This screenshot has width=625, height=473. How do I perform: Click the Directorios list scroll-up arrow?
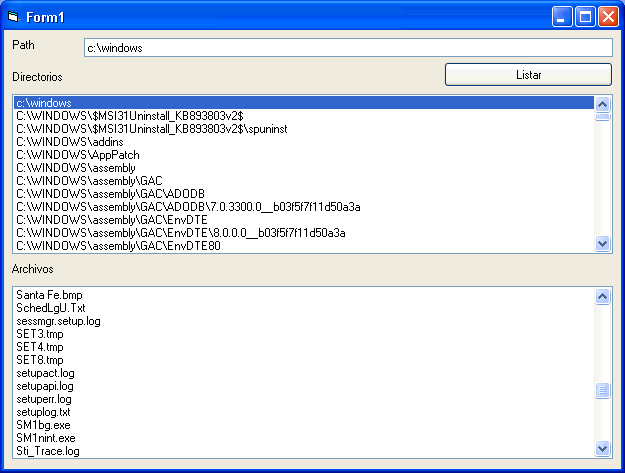click(x=602, y=102)
